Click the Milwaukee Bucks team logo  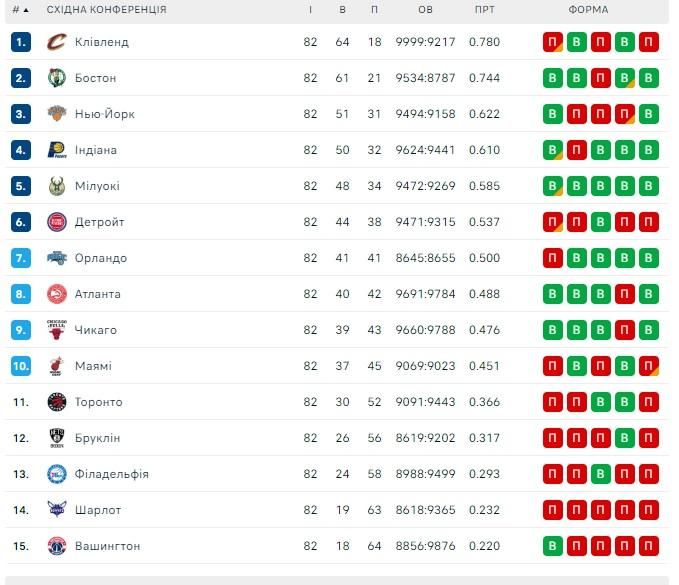pos(56,186)
